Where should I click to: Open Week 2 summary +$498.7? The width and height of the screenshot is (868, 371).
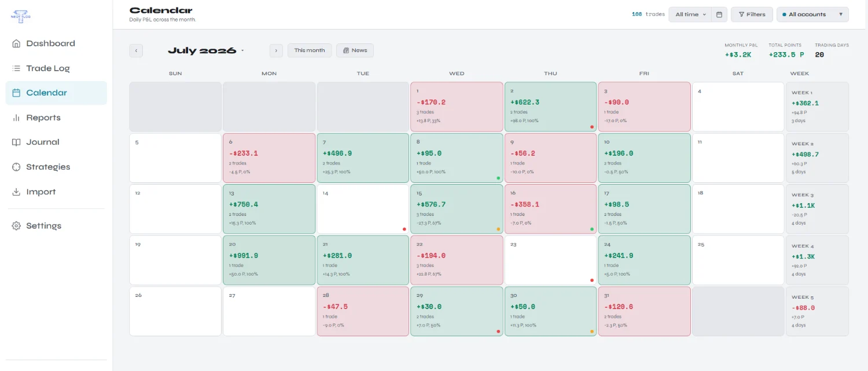(817, 158)
